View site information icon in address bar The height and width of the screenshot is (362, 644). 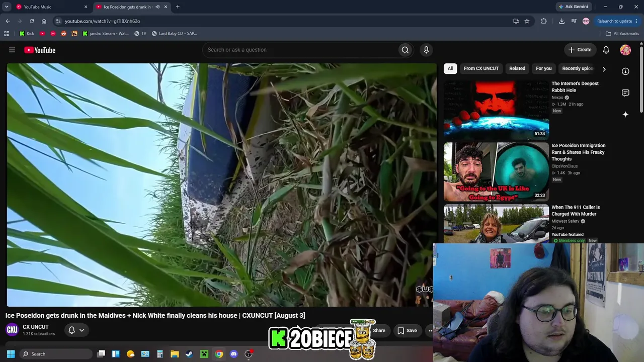click(58, 21)
